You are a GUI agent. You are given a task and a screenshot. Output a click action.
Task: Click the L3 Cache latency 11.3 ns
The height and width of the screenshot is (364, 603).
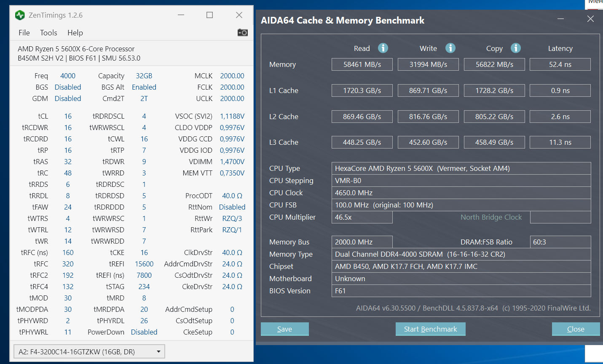coord(560,142)
